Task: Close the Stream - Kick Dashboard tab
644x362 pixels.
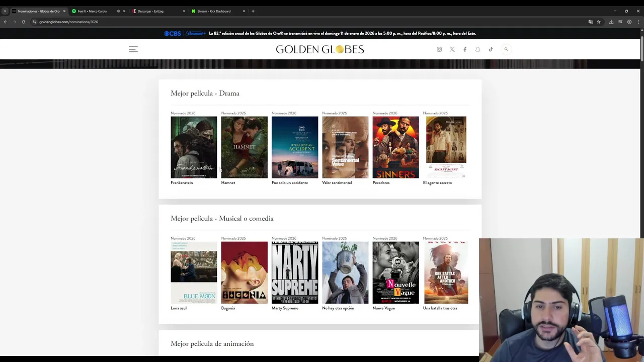Action: point(244,11)
